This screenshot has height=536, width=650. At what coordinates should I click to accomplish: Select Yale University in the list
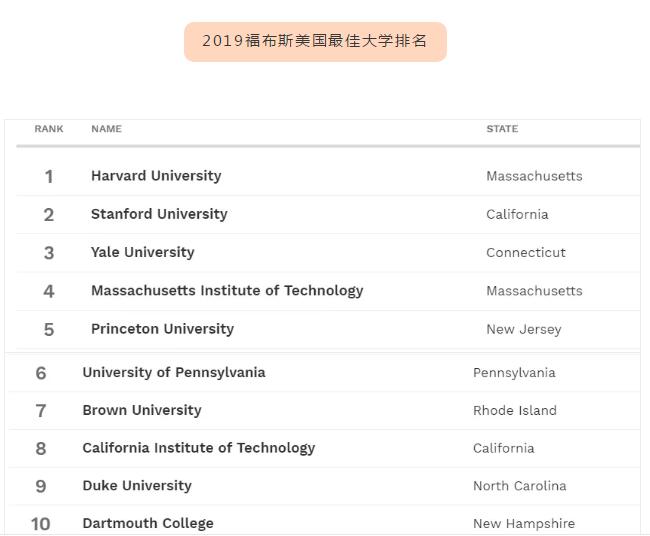point(142,252)
